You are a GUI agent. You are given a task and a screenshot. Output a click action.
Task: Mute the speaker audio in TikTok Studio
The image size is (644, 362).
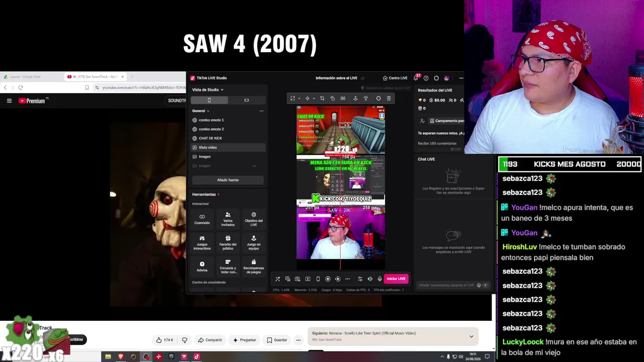[x=370, y=279]
